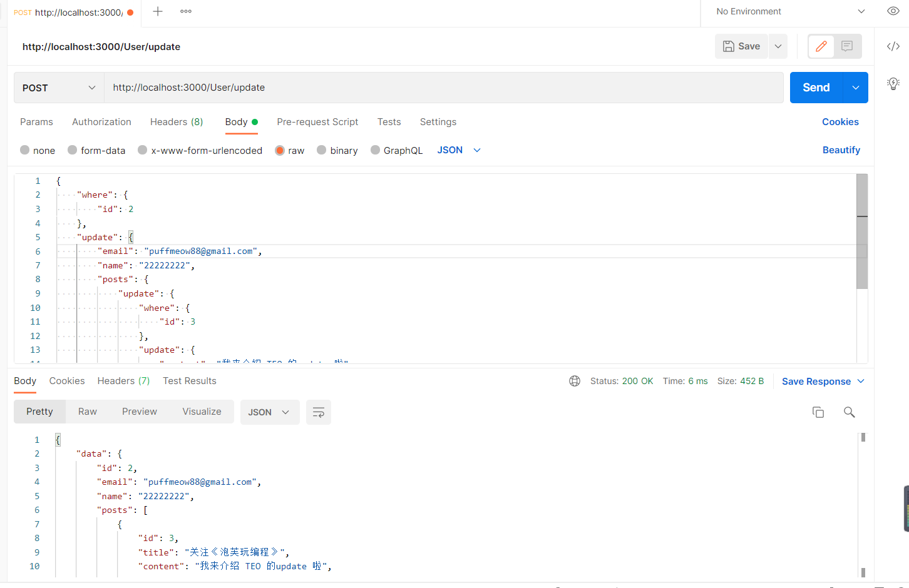Click Beautify to format the body
This screenshot has height=588, width=909.
(841, 150)
